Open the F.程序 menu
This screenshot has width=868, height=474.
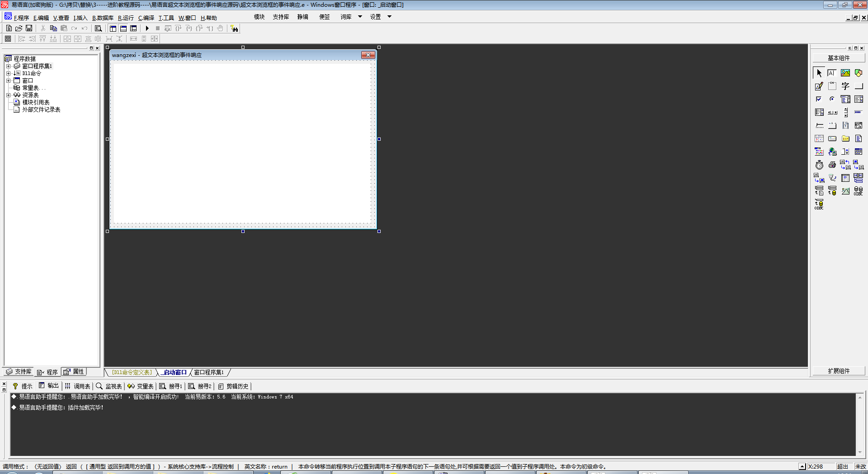pyautogui.click(x=21, y=18)
